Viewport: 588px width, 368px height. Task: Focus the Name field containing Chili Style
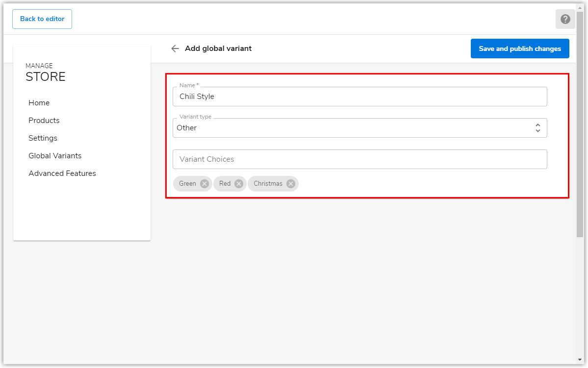pos(359,97)
